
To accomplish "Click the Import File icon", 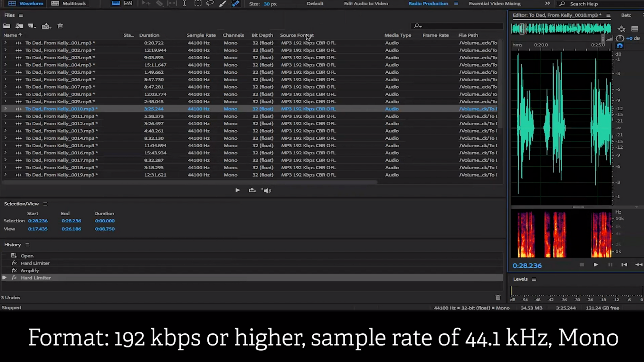I will click(19, 26).
